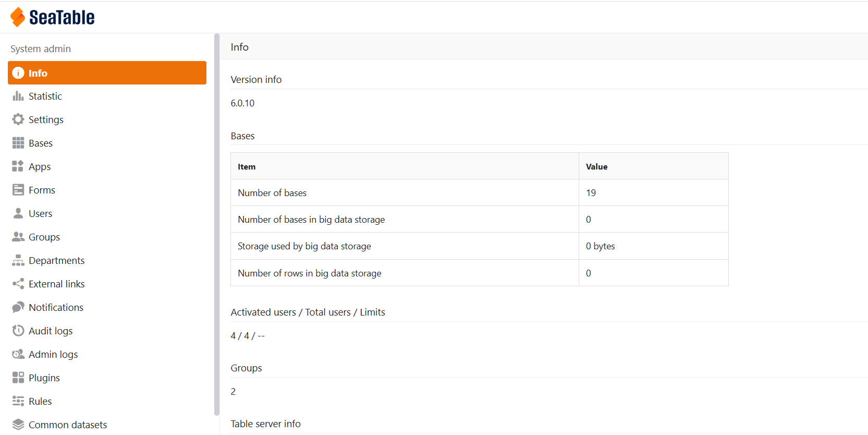The height and width of the screenshot is (435, 868).
Task: Click the SeaTable logo
Action: (52, 17)
